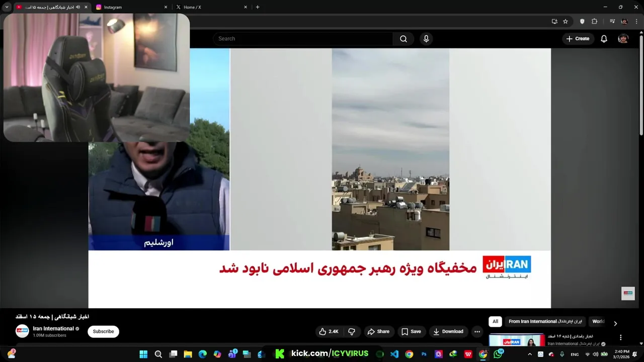Show hidden system tray icons chevron

click(529, 354)
